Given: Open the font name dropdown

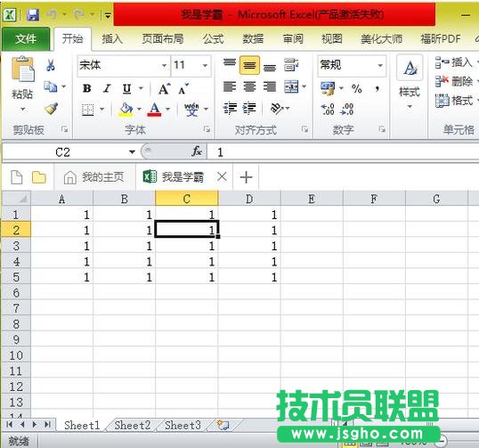Looking at the screenshot, I should pyautogui.click(x=164, y=65).
